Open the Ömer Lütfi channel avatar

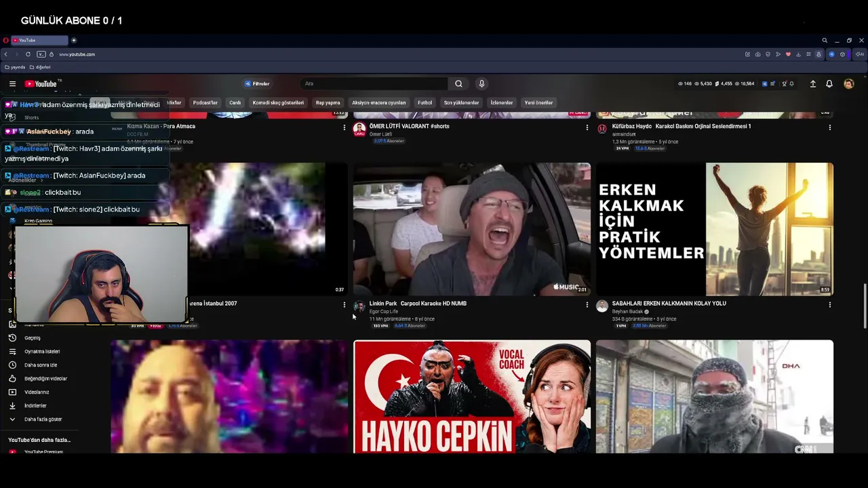click(359, 129)
